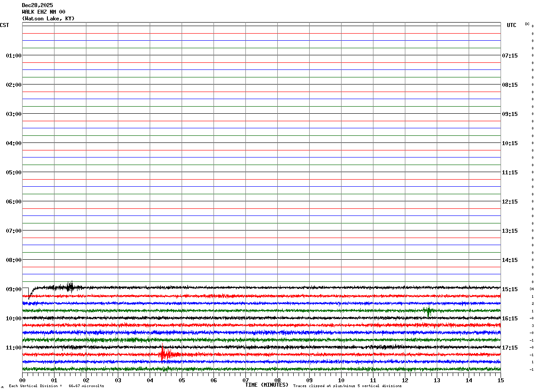Click minute tick label 10 on bottom axis
536x392 pixels.
point(341,380)
